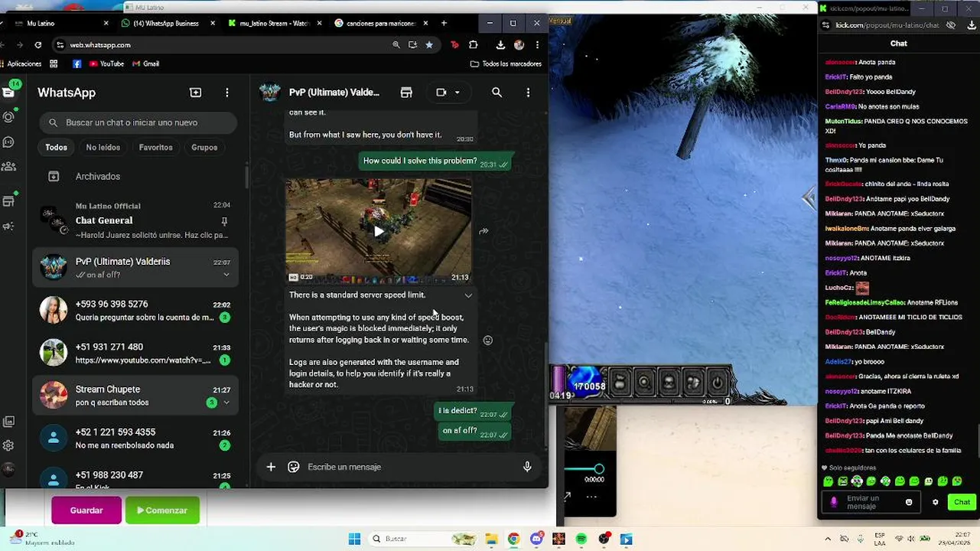Focus the Buscar un chat search field

pos(138,122)
